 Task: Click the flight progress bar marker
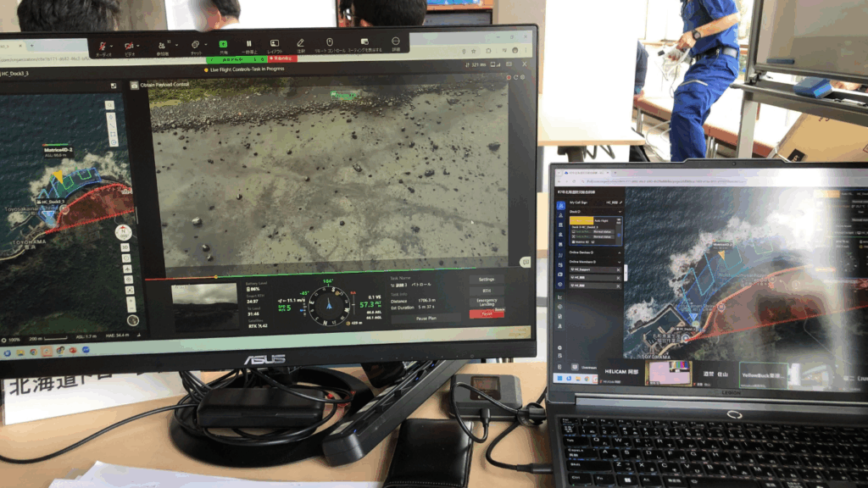(216, 276)
